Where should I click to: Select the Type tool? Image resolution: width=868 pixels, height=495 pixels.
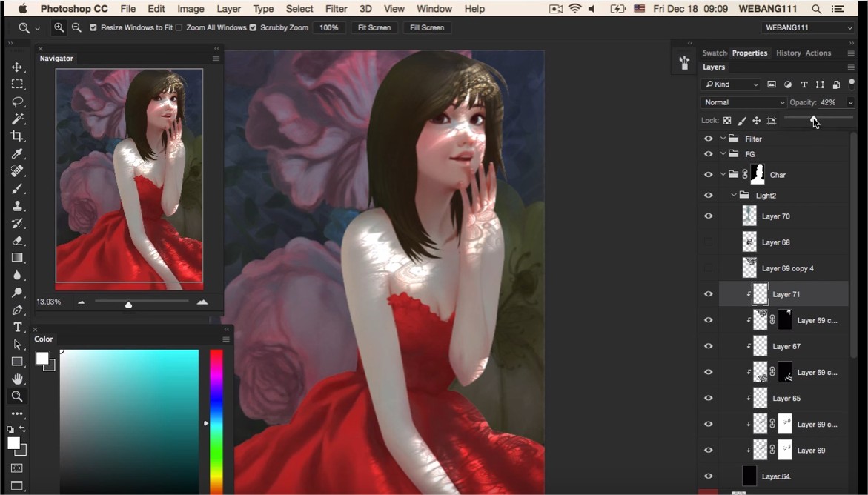pyautogui.click(x=17, y=328)
